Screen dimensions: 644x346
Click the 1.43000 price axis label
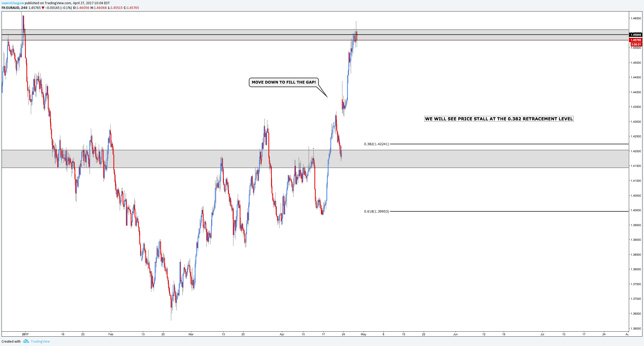coord(636,122)
